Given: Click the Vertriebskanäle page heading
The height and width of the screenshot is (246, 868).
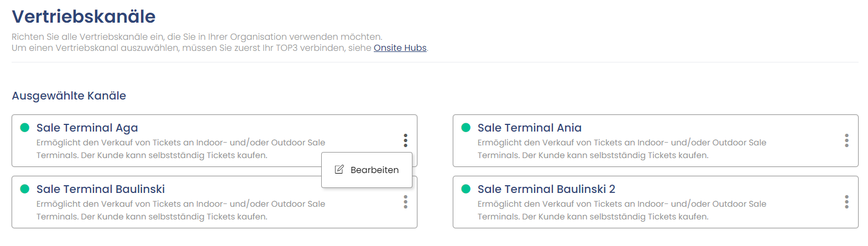Looking at the screenshot, I should (x=83, y=17).
